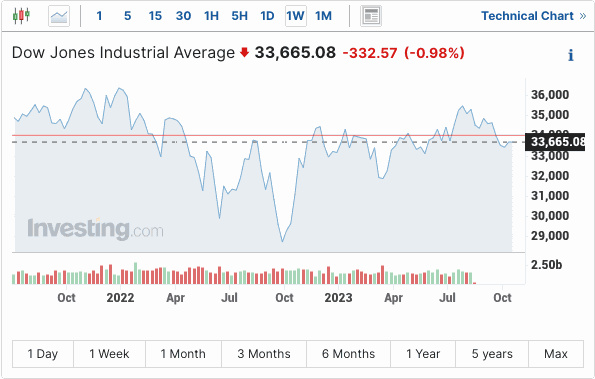Click the 2022 date axis label
This screenshot has width=595, height=379.
coord(120,298)
